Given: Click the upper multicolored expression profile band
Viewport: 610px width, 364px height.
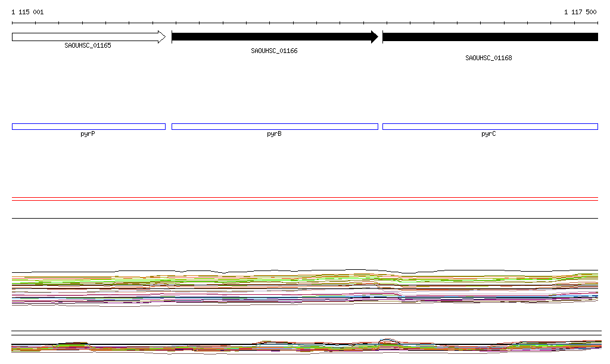Looking at the screenshot, I should click(x=305, y=287).
